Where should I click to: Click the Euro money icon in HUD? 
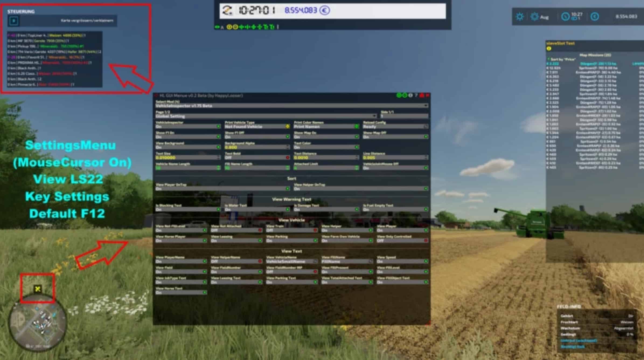[x=595, y=17]
